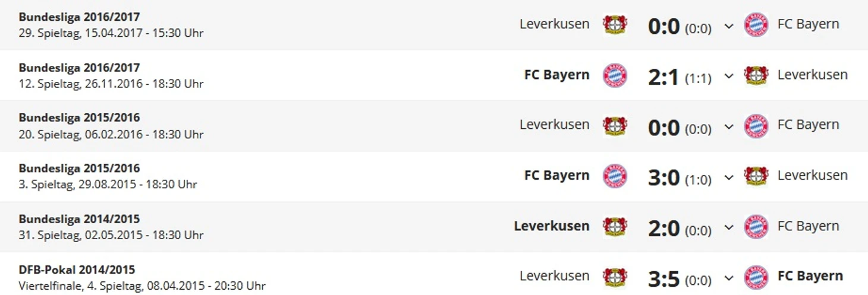Click the 3:5 score result
Viewport: 868px width, 295px height.
pos(663,277)
